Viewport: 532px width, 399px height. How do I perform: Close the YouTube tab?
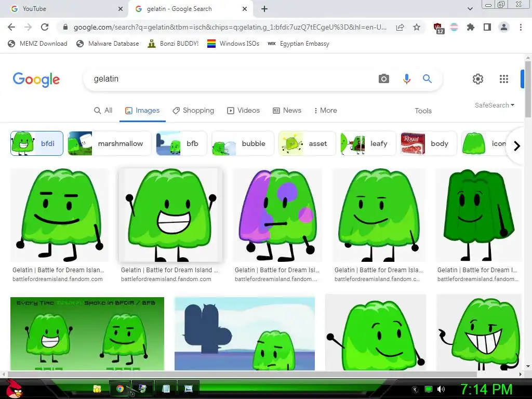click(x=121, y=9)
